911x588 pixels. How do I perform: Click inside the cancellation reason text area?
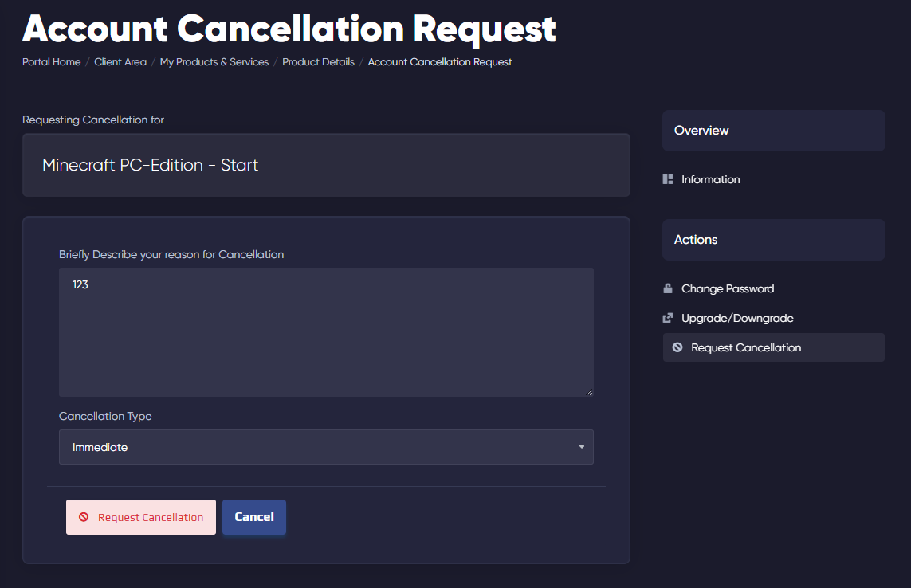[326, 332]
